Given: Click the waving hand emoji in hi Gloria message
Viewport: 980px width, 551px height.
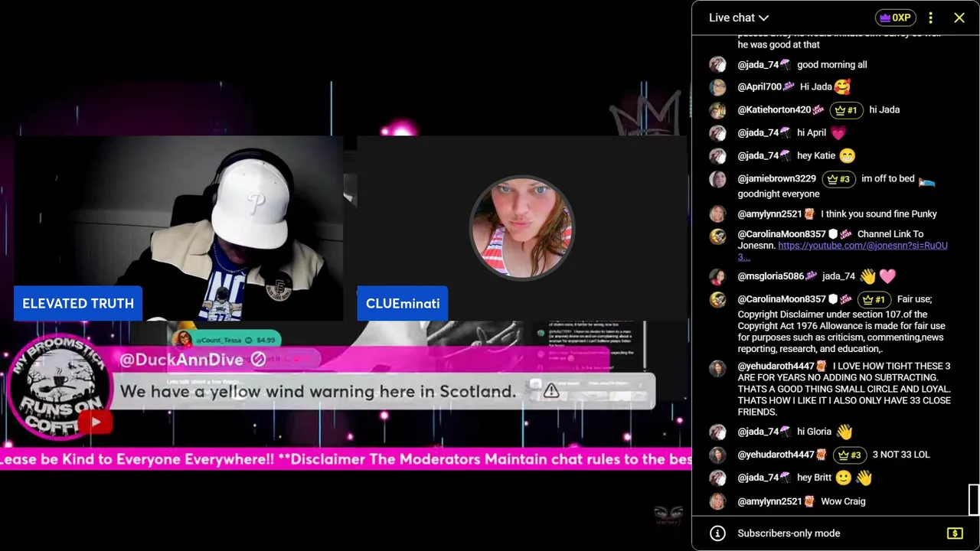Looking at the screenshot, I should point(844,432).
